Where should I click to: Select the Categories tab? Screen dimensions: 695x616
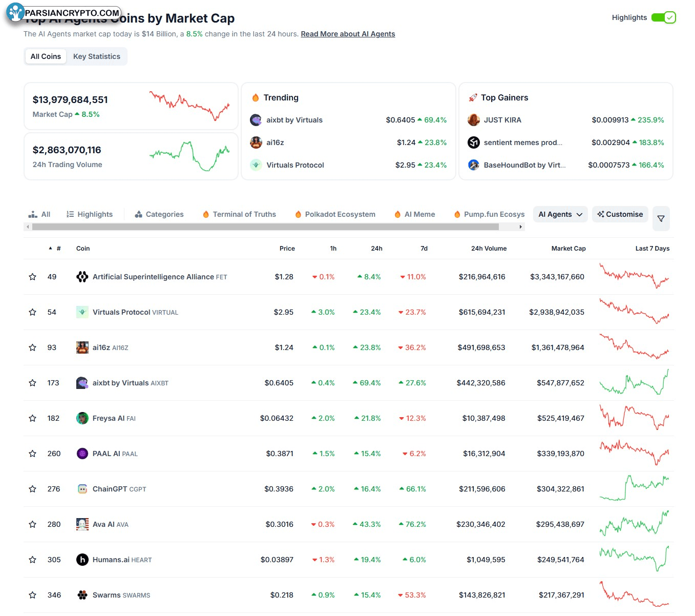159,214
